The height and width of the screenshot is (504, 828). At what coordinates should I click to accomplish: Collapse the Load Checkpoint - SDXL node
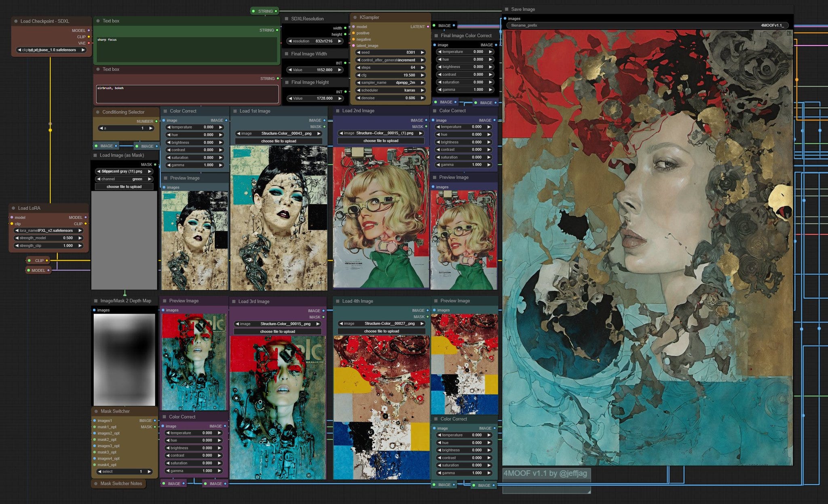click(x=16, y=21)
